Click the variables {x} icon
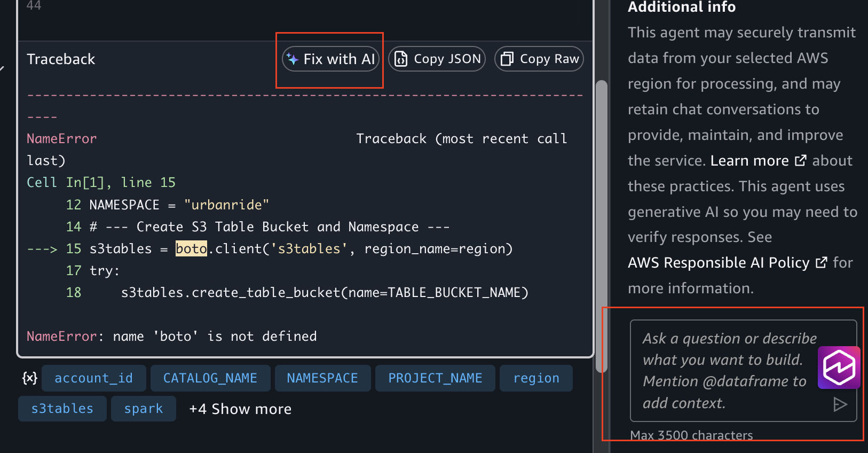 pyautogui.click(x=29, y=378)
